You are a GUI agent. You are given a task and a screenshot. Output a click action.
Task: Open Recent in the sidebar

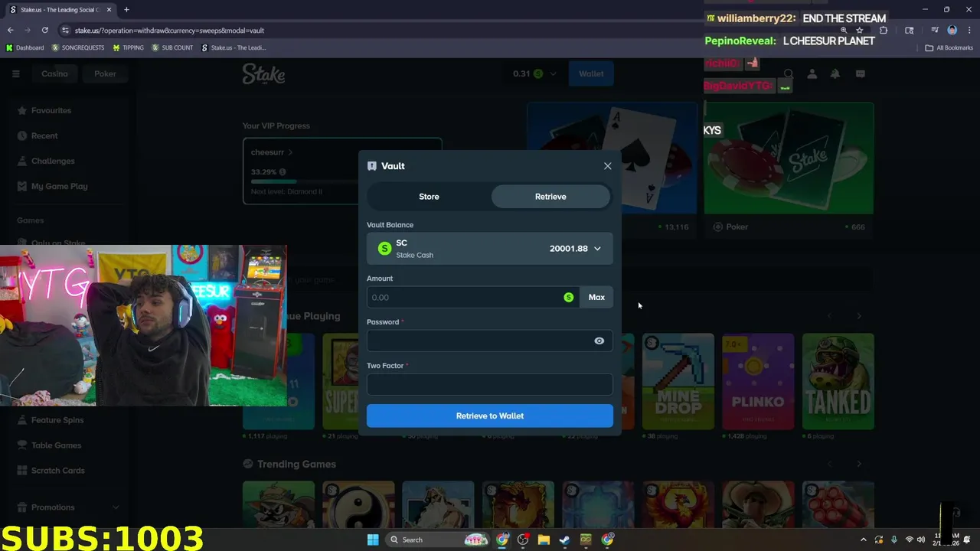click(44, 135)
